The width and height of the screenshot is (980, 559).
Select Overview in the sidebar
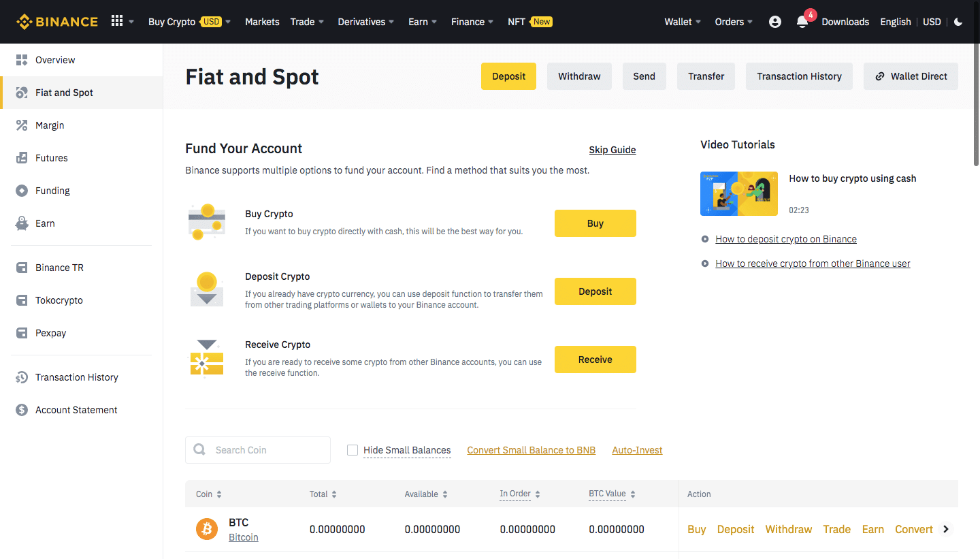pyautogui.click(x=82, y=60)
